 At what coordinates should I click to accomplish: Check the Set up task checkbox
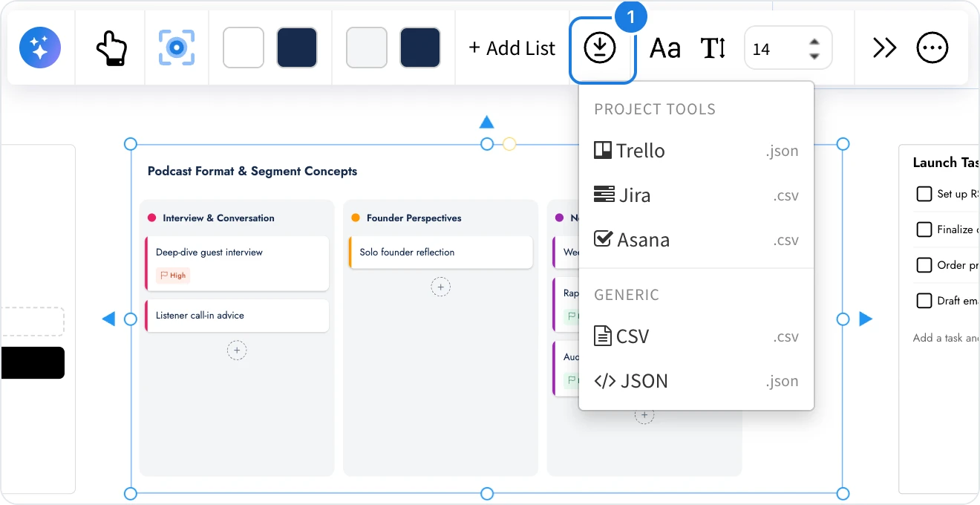(924, 194)
